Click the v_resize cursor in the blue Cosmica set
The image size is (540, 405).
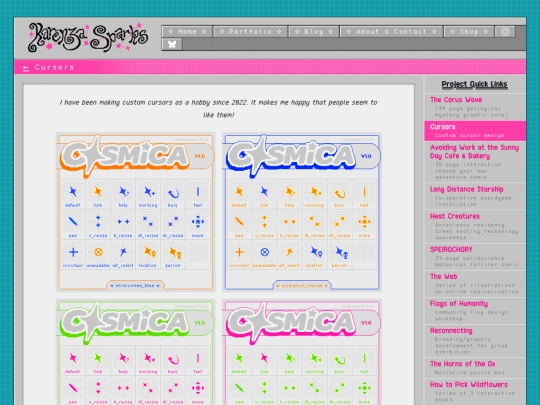pos(264,221)
